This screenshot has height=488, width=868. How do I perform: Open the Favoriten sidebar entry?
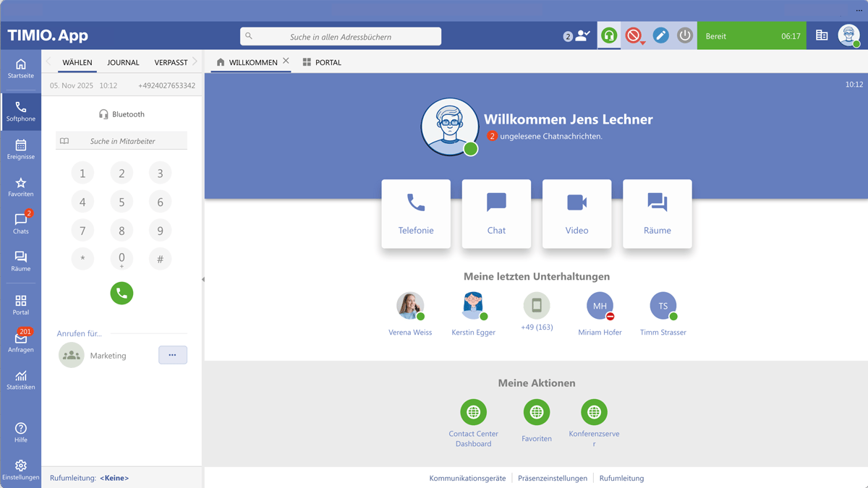21,185
